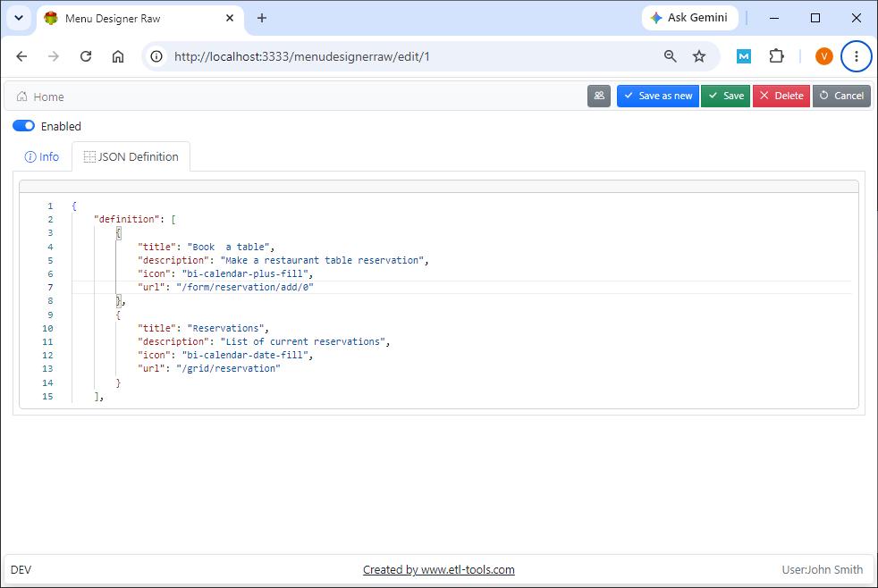Screen dimensions: 878x588
Task: Click the users group icon button
Action: (598, 96)
